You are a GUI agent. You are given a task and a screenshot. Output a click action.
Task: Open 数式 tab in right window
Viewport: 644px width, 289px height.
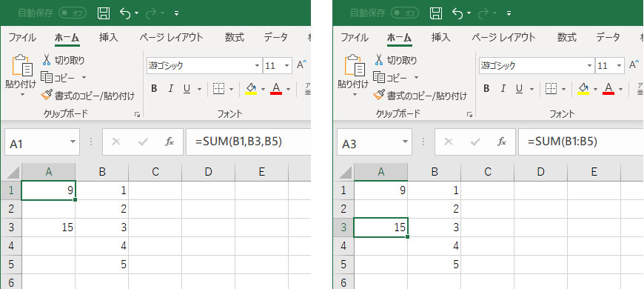[x=567, y=38]
